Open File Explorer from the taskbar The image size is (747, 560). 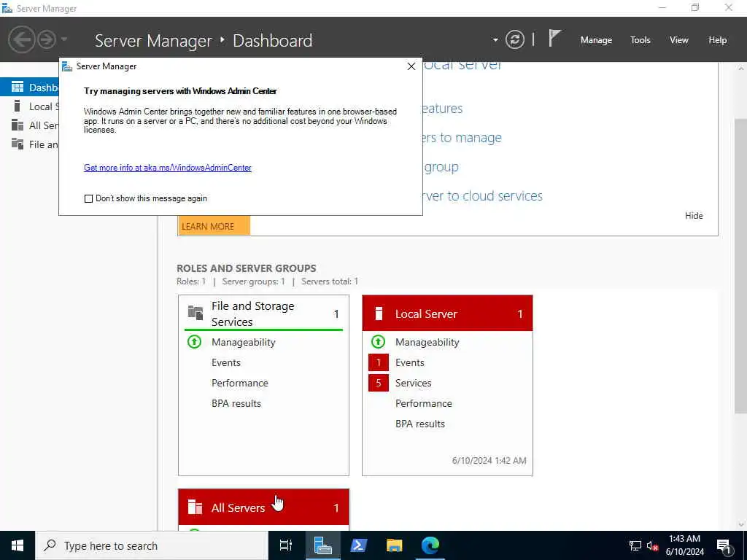point(394,545)
